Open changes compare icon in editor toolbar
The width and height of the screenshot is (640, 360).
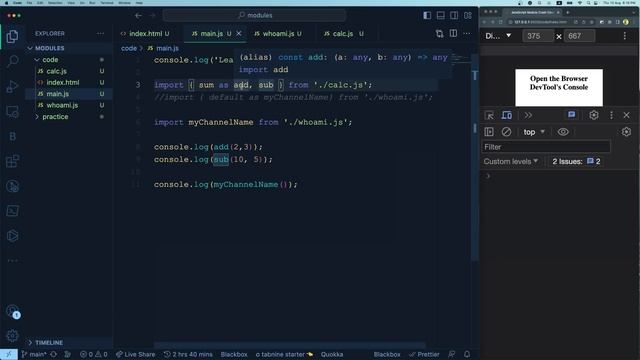click(x=439, y=33)
